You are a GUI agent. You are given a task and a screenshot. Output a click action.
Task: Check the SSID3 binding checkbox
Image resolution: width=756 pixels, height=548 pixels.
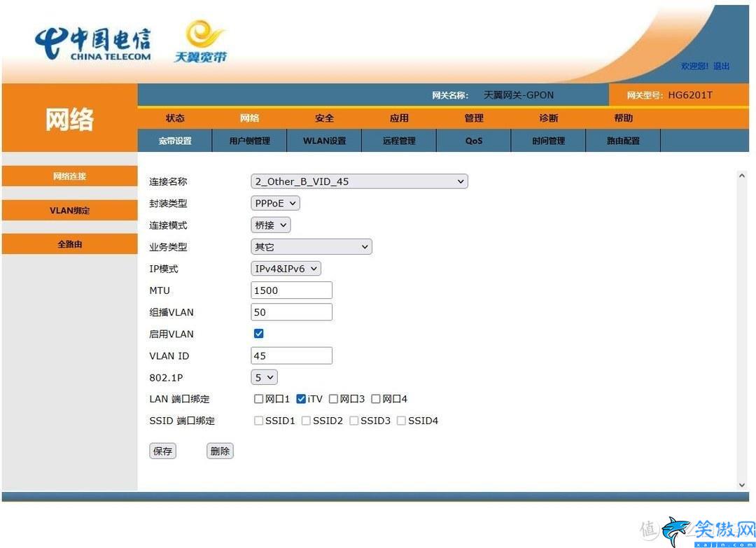coord(353,421)
